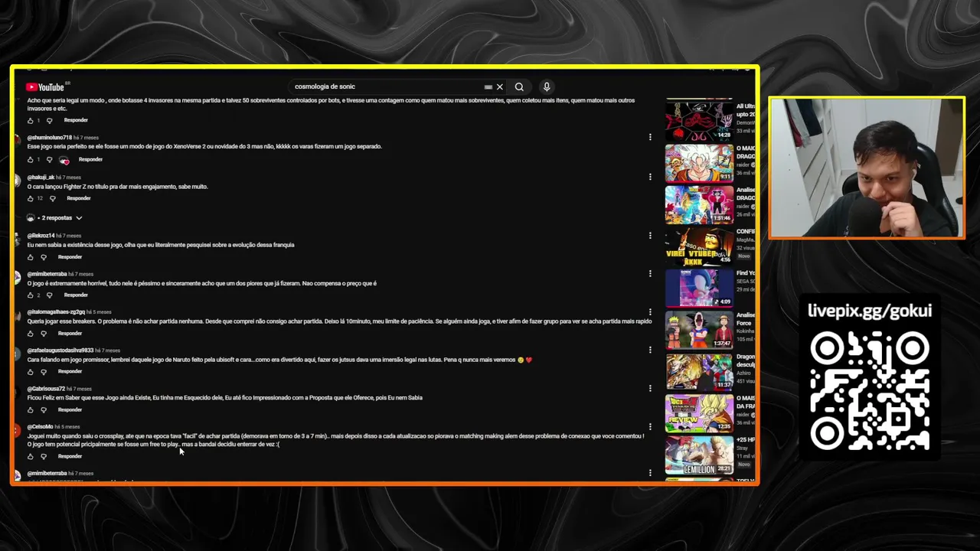
Task: Reply to the 'Acho que seria legal um modo' comment
Action: click(76, 120)
